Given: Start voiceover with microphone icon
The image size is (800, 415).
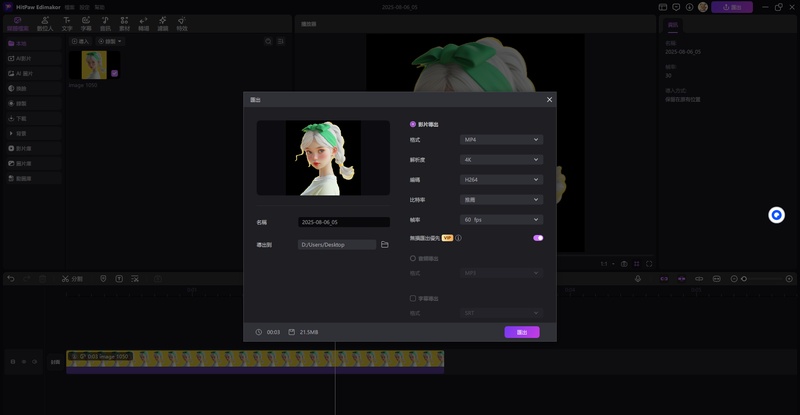Looking at the screenshot, I should point(638,279).
